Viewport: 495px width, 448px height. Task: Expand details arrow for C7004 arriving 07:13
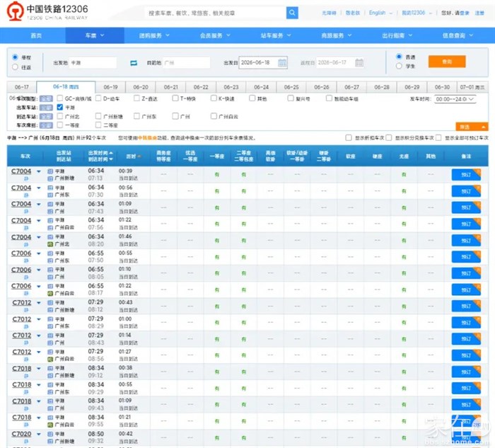pos(39,171)
